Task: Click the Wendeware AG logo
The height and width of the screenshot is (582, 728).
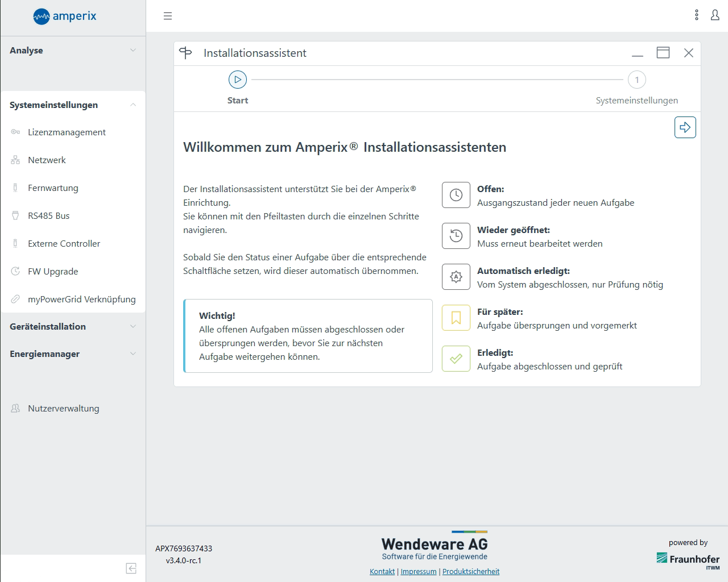Action: (x=435, y=546)
